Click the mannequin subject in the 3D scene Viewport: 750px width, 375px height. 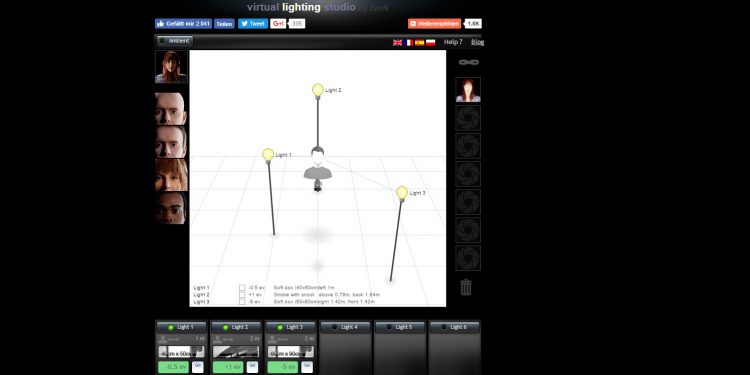coord(318,164)
